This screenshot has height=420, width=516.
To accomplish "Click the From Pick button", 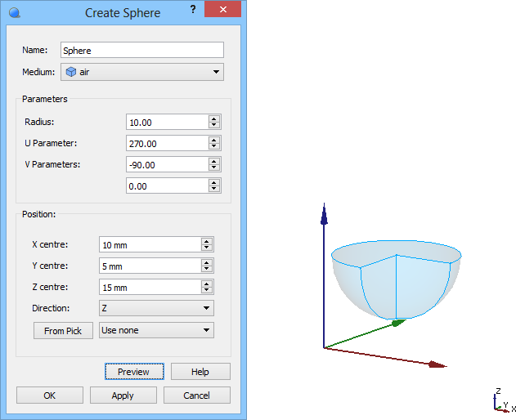I will pyautogui.click(x=63, y=331).
